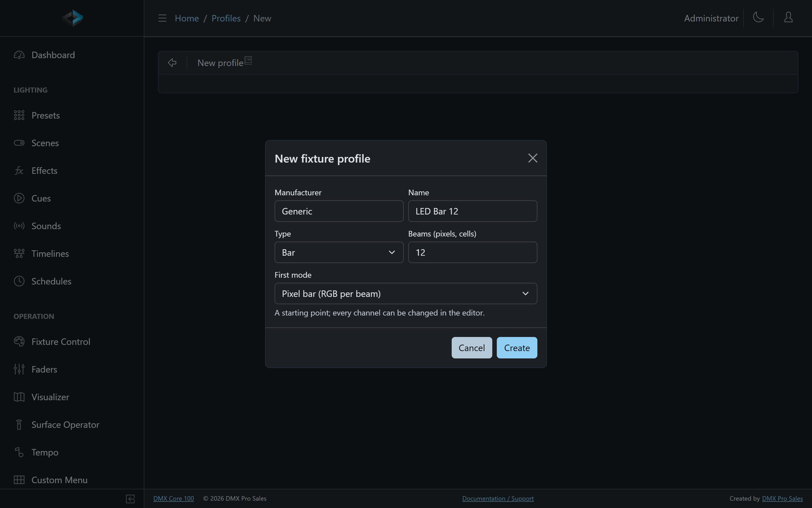
Task: Open Visualizer from the sidebar
Action: pyautogui.click(x=50, y=397)
